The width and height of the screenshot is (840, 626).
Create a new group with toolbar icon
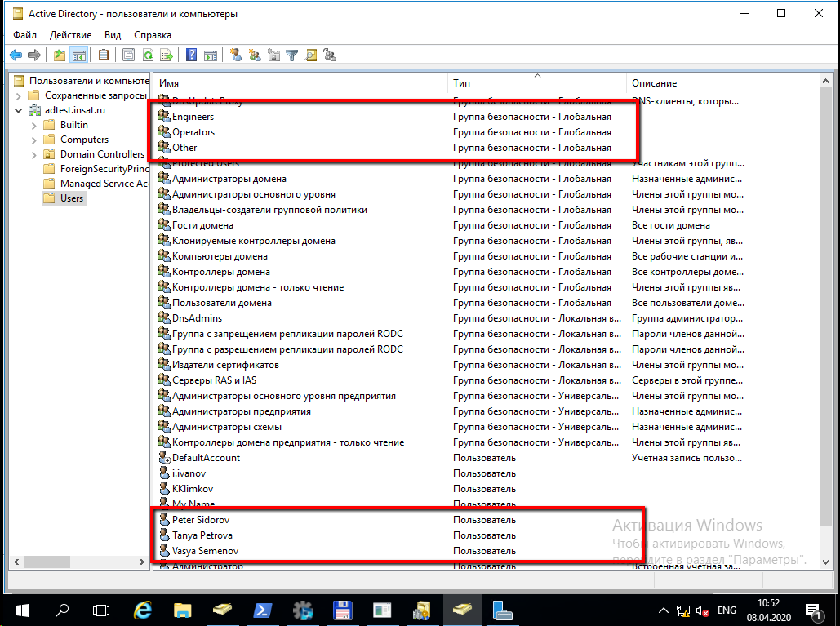click(254, 55)
